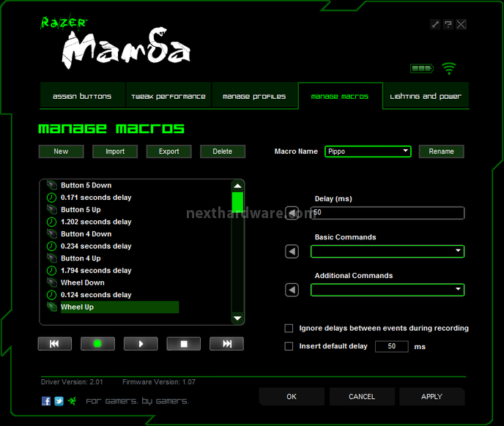Insert Additional Command with arrow button
Screen dimensions: 504x426
tap(292, 290)
